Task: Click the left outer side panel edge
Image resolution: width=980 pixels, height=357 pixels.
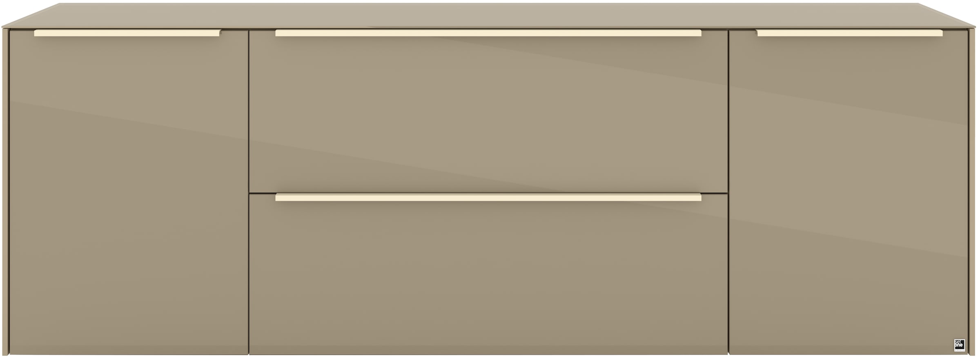Action: (x=6, y=191)
